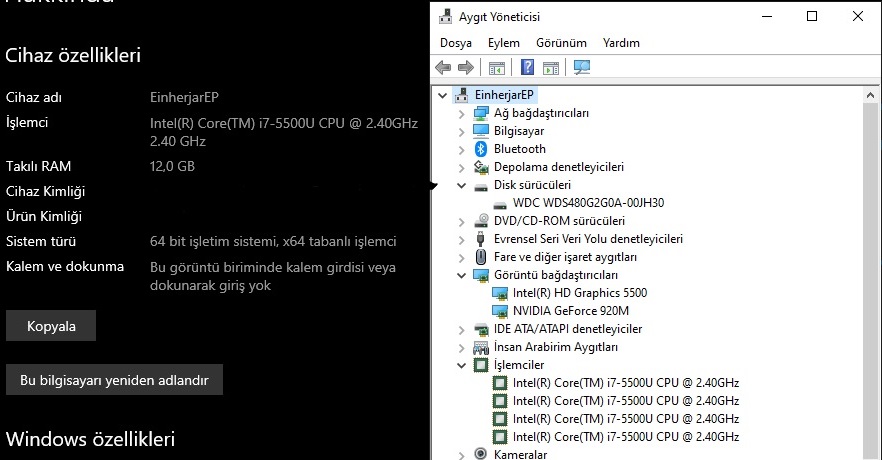Select the last i7-5500U processor entry
Image resolution: width=882 pixels, height=460 pixels.
tap(626, 436)
